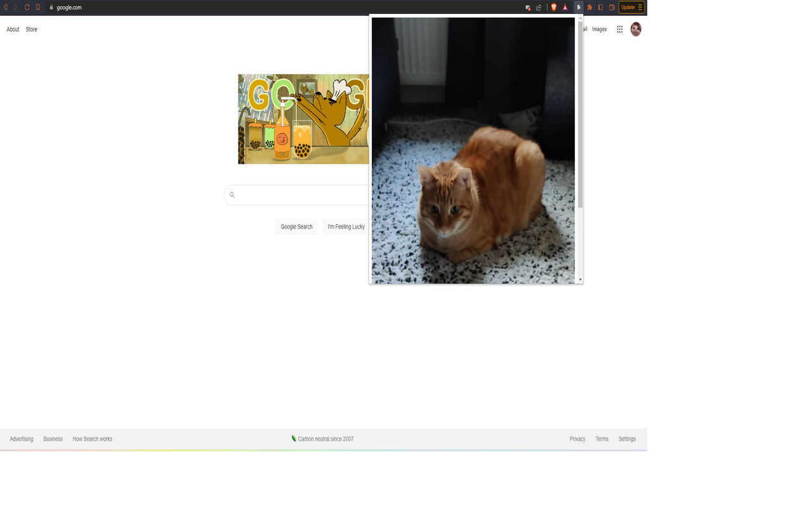This screenshot has height=508, width=812.
Task: Click the Google Search button
Action: click(296, 227)
